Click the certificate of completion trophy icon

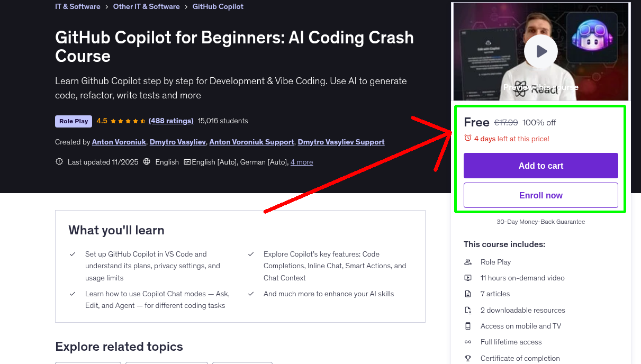tap(468, 358)
